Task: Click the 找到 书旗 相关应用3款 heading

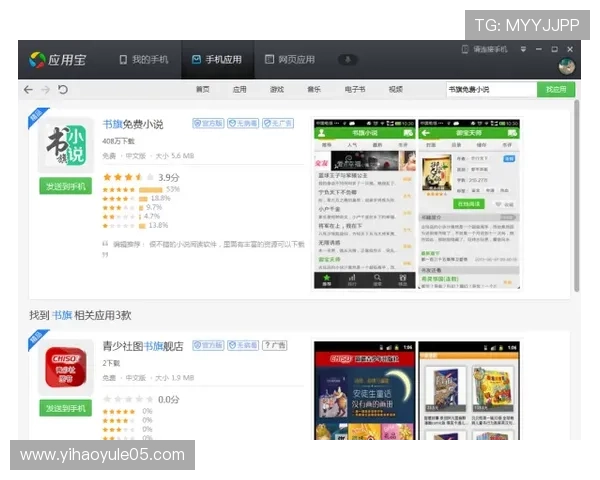Action: tap(80, 315)
